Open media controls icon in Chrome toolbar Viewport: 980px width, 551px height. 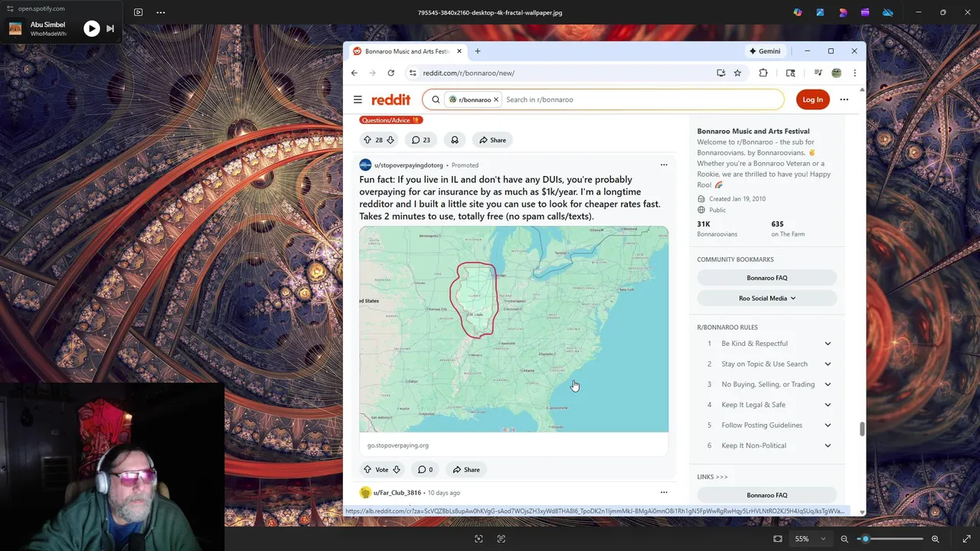[x=818, y=73]
